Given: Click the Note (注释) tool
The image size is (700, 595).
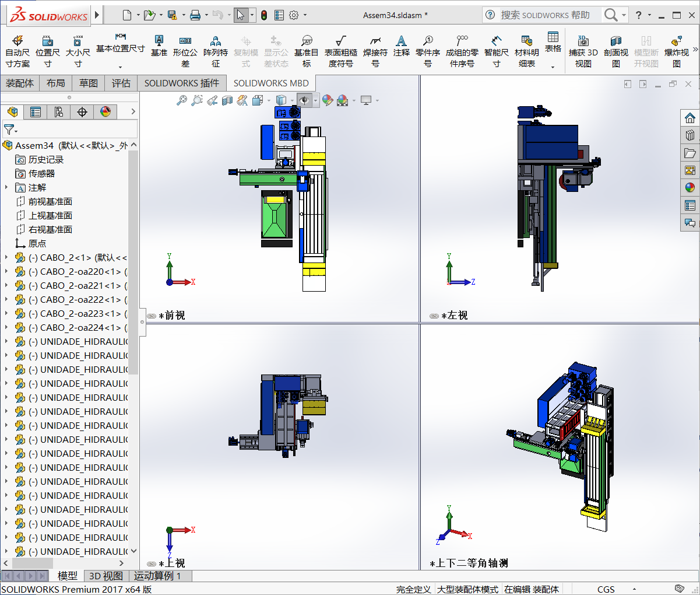Looking at the screenshot, I should tap(402, 45).
